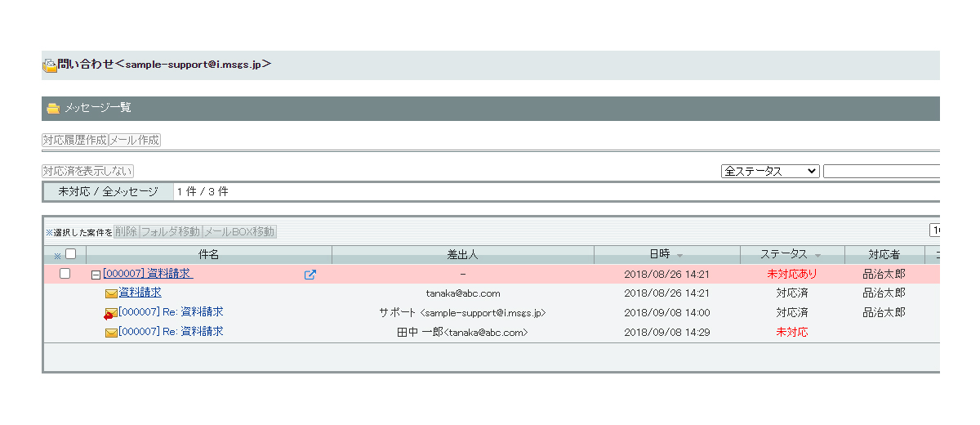Click sort arrow in ステータス column header
Screen dimensions: 980x425
pos(817,256)
